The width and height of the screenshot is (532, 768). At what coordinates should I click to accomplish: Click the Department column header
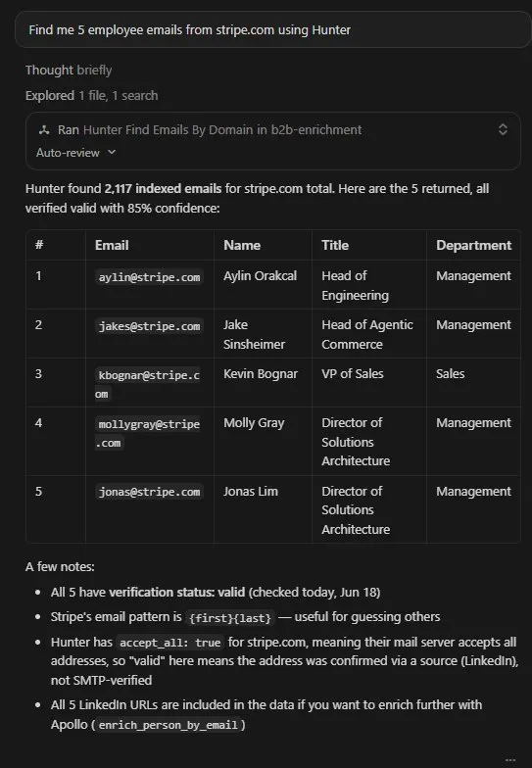[474, 245]
